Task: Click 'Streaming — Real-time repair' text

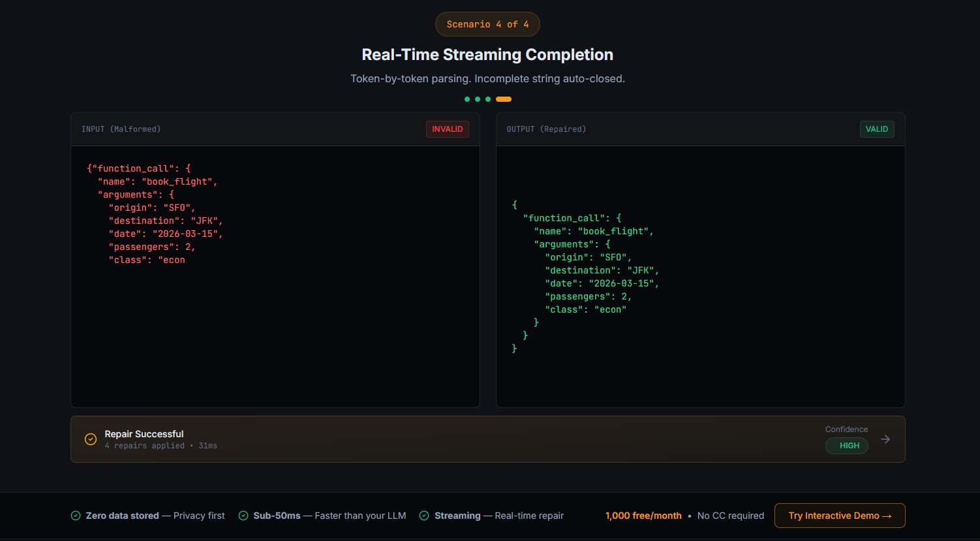Action: tap(499, 516)
